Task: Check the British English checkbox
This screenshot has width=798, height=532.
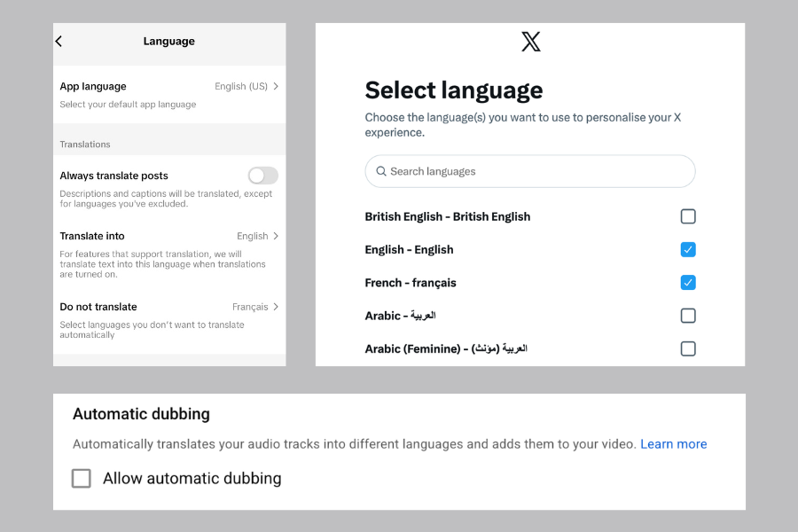Action: [x=688, y=216]
